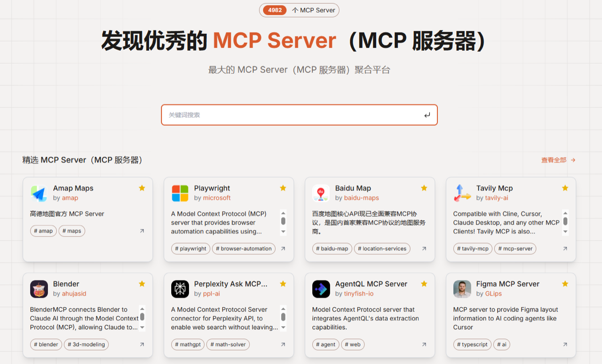Focus the 关键词搜索 search input field
This screenshot has width=602, height=364.
click(x=299, y=115)
